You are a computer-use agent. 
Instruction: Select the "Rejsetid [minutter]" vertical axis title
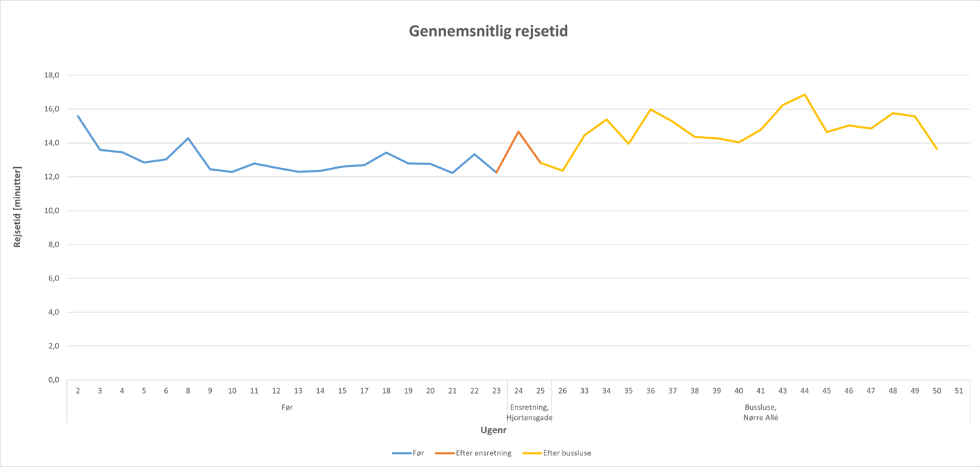17,207
